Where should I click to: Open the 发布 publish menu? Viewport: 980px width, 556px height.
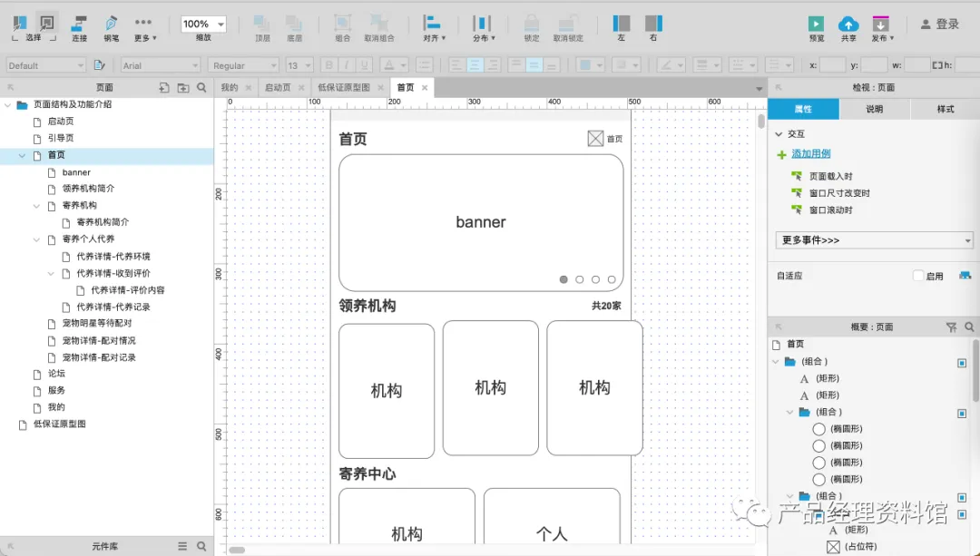[x=882, y=27]
